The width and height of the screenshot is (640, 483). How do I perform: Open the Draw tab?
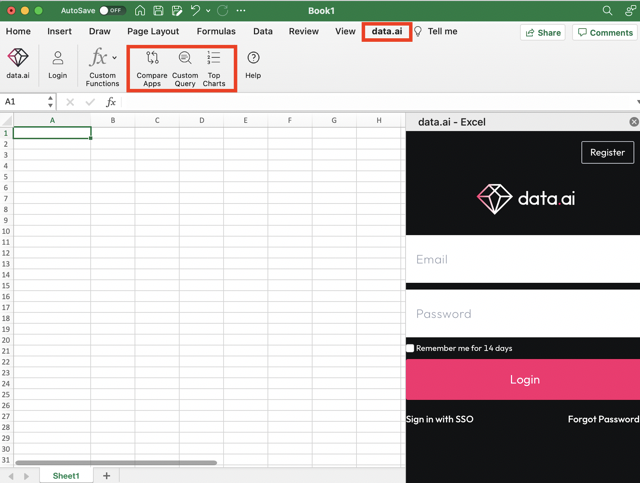coord(100,31)
